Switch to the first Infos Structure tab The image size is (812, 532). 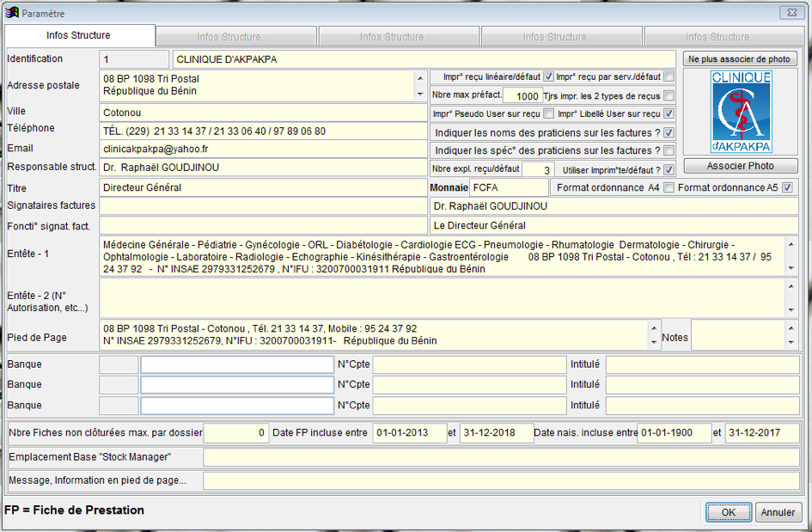78,36
